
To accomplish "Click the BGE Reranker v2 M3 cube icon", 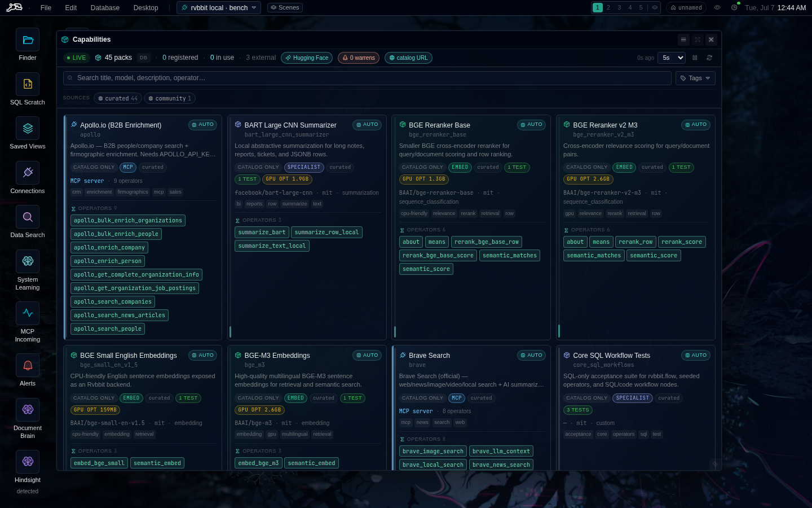I will (x=567, y=125).
